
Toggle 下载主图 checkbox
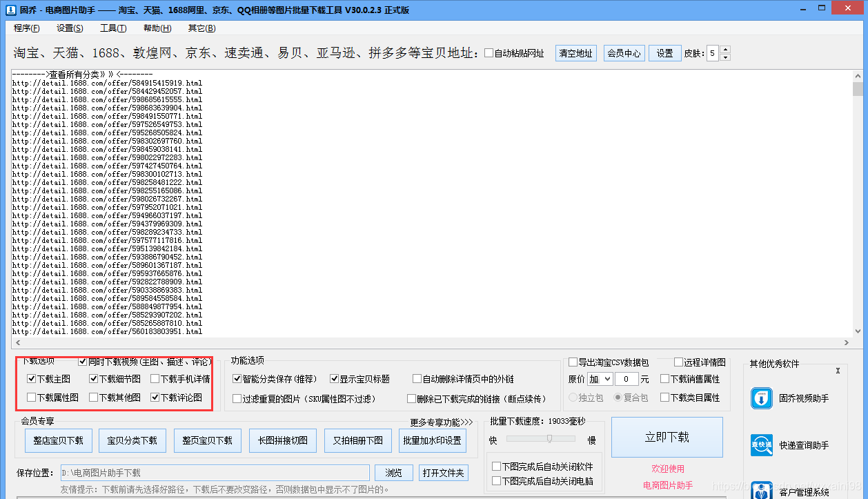(x=31, y=379)
